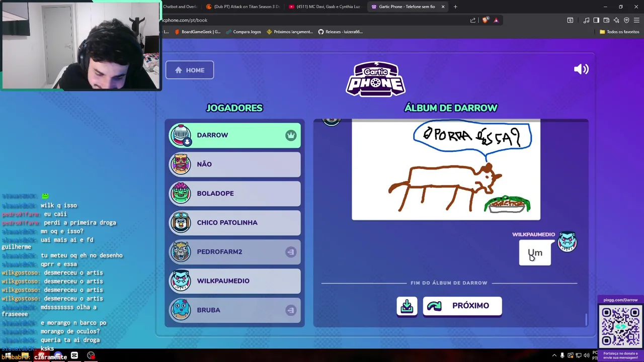644x362 pixels.
Task: Open BoardGameGeek bookmark
Action: pos(197,32)
